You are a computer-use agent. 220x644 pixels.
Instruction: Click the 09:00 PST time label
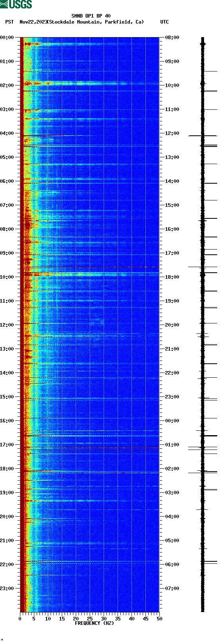[x=7, y=253]
